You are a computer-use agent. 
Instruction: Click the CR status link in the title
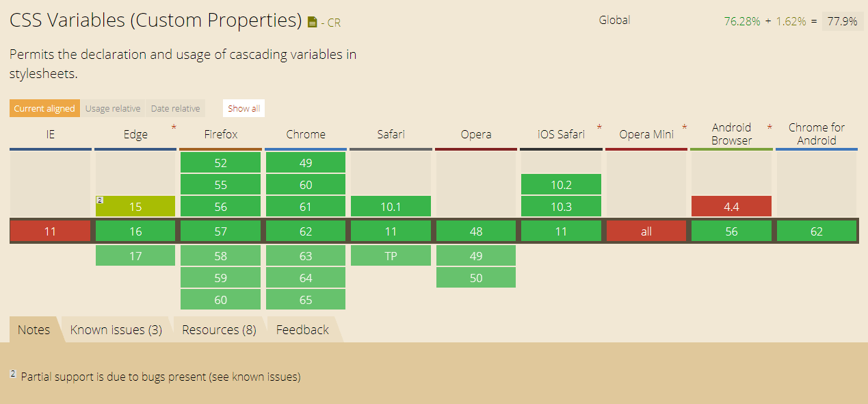pyautogui.click(x=334, y=23)
